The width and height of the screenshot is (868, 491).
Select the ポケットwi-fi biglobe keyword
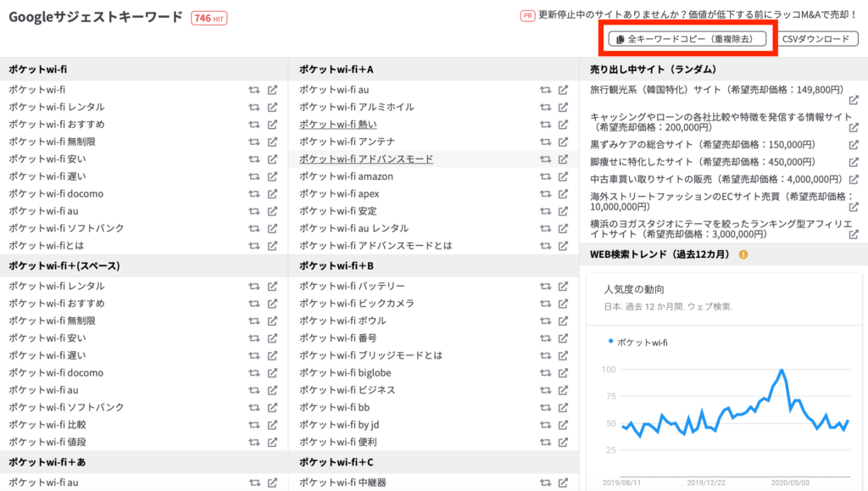pyautogui.click(x=345, y=373)
